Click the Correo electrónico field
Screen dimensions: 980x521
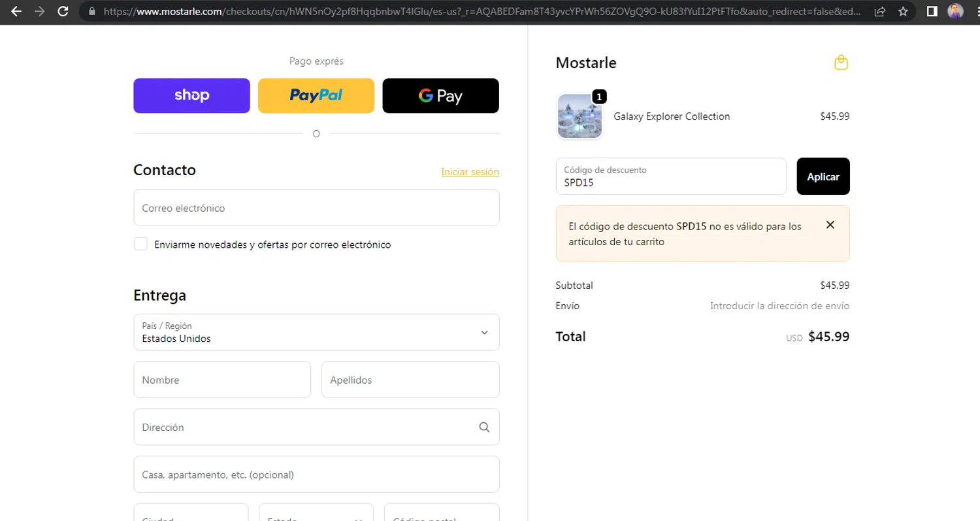tap(316, 208)
